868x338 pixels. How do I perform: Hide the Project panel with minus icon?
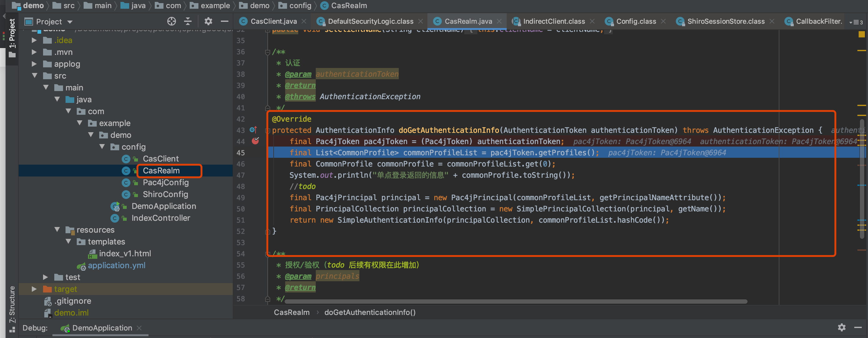(x=224, y=22)
